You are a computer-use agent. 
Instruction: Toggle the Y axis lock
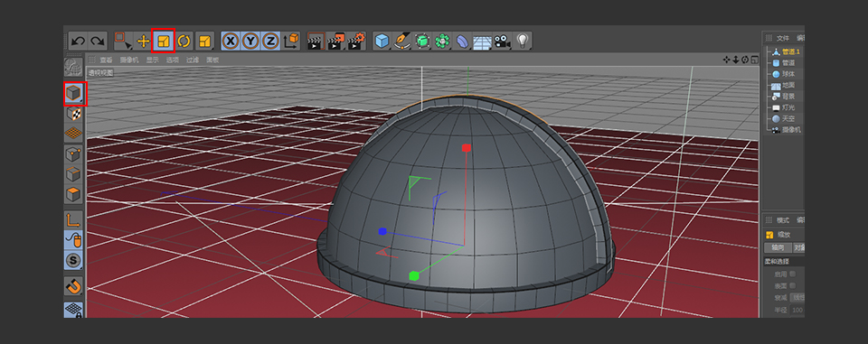click(250, 41)
